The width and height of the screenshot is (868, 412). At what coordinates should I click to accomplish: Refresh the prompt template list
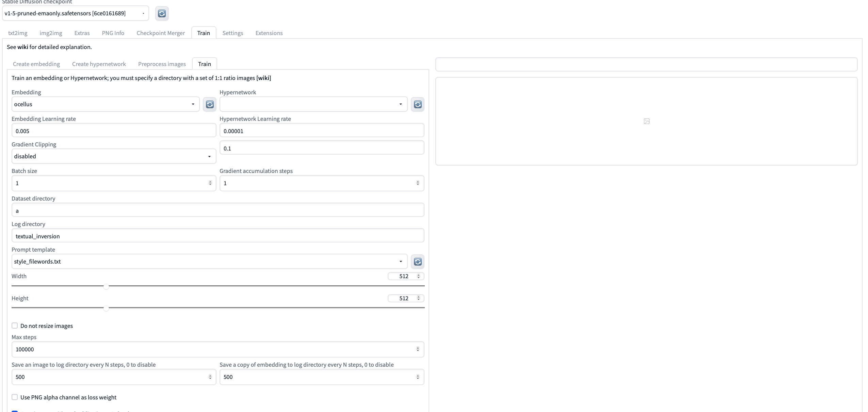point(417,262)
